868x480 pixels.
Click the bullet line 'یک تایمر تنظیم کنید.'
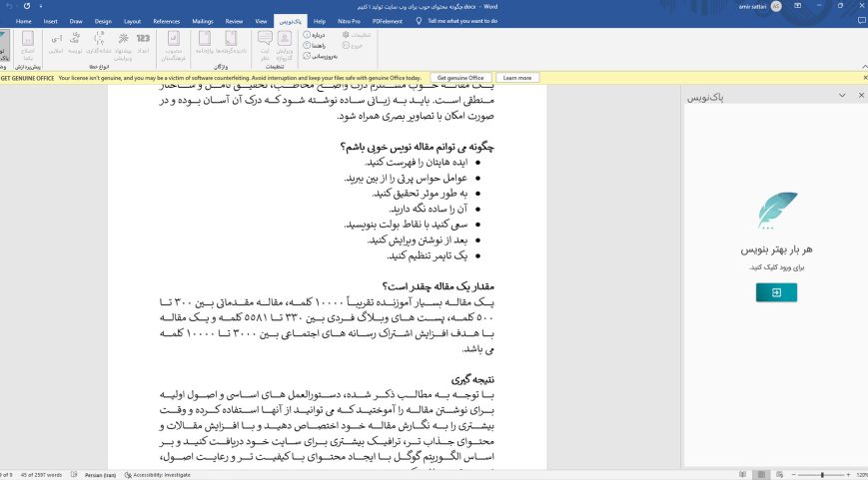point(427,256)
